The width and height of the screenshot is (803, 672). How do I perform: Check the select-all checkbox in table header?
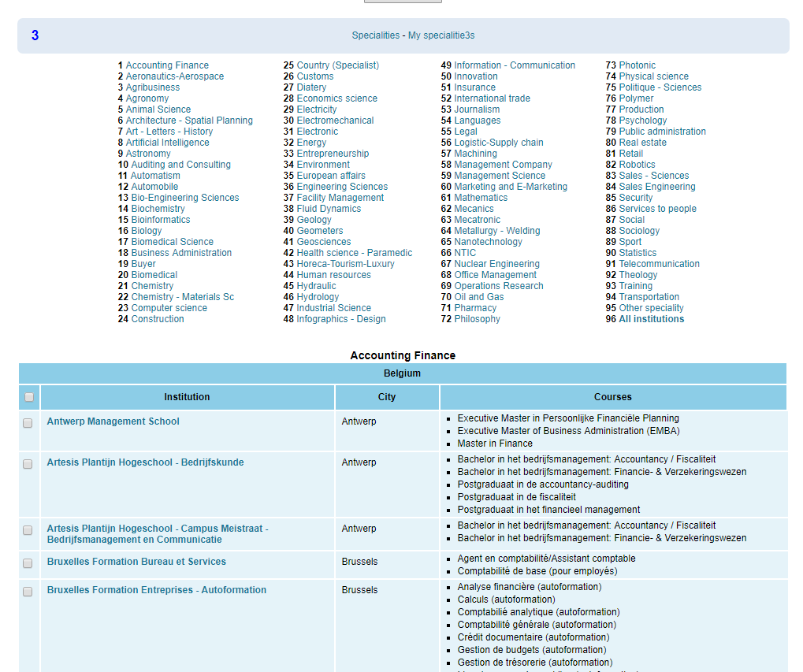tap(28, 397)
